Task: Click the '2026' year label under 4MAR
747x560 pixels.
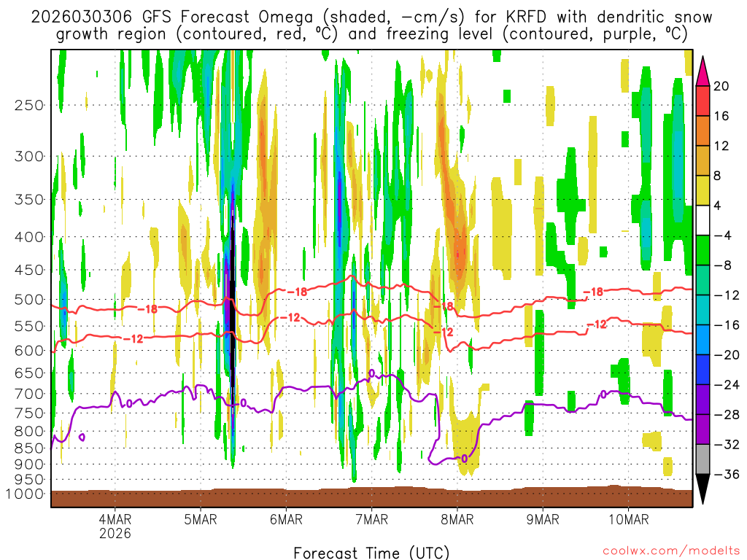Action: (x=115, y=533)
